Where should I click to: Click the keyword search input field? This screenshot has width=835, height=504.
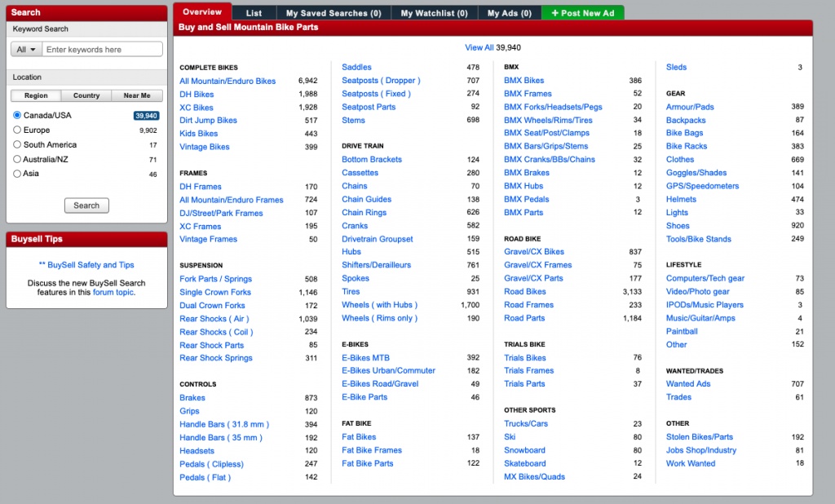[102, 50]
